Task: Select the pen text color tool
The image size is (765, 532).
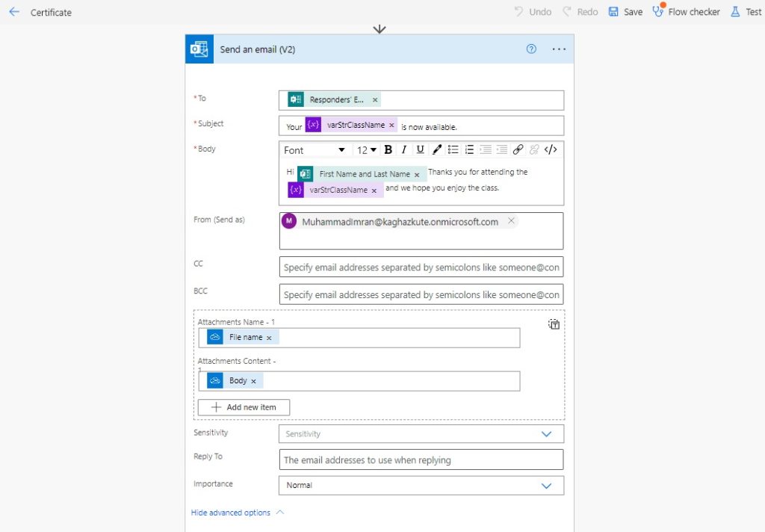Action: (x=437, y=149)
